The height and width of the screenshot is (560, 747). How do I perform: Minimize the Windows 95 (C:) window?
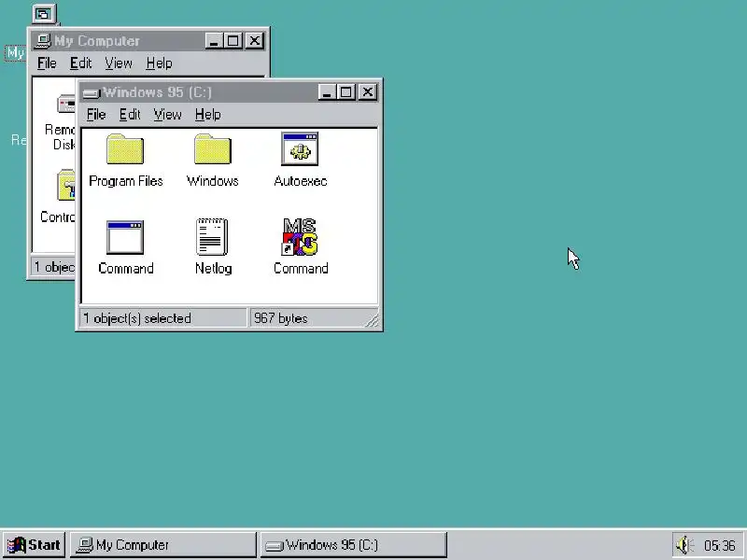(326, 91)
